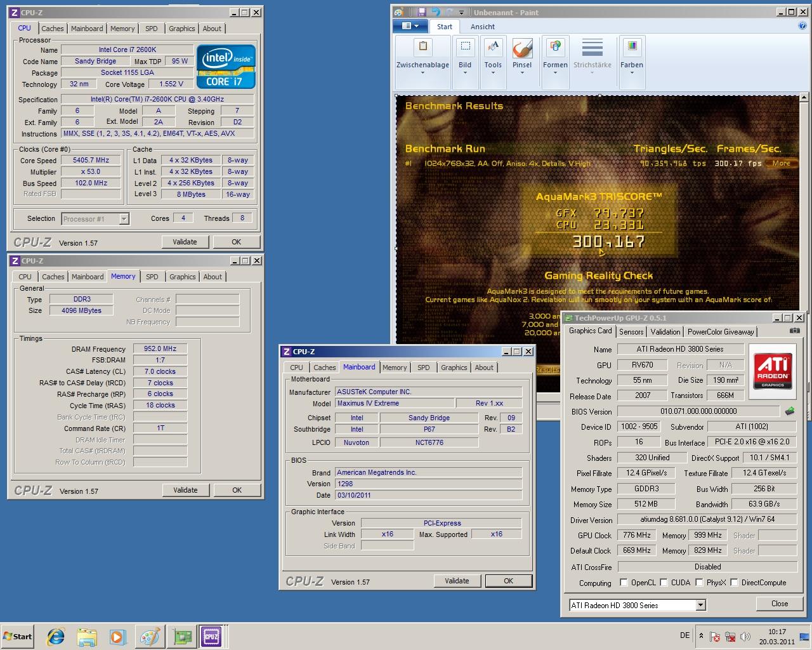The height and width of the screenshot is (650, 812).
Task: Open the Caches tab in the top-left CPU-Z window
Action: pos(53,29)
